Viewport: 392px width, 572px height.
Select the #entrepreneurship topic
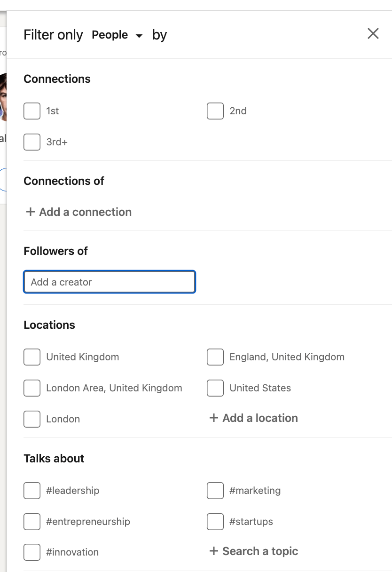click(32, 522)
